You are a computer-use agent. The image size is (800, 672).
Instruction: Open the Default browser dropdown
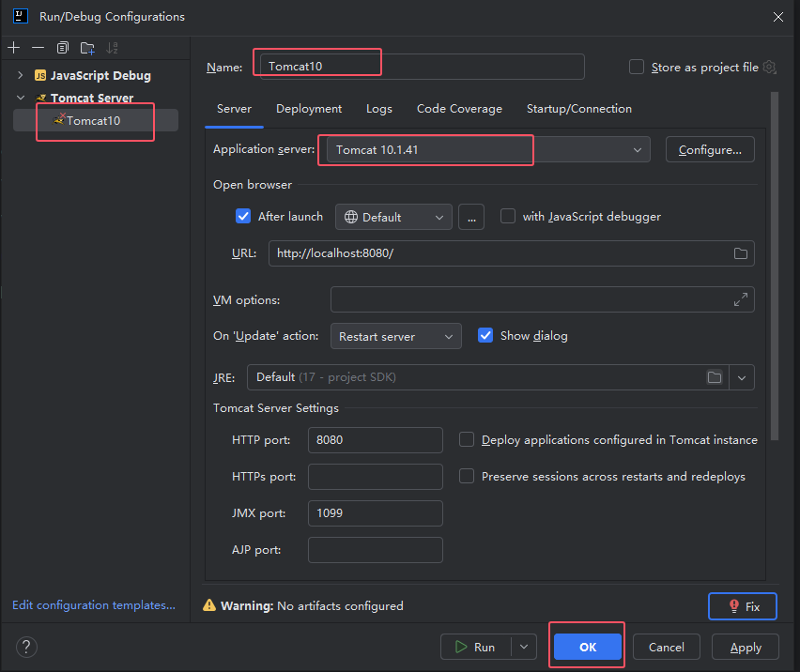393,217
